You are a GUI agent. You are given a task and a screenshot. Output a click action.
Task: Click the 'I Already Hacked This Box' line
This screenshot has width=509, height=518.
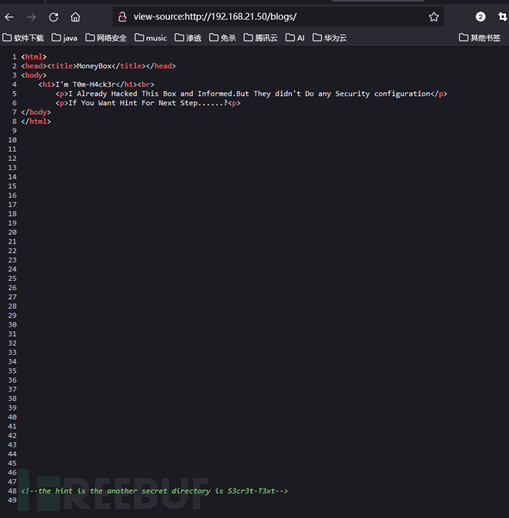click(251, 94)
